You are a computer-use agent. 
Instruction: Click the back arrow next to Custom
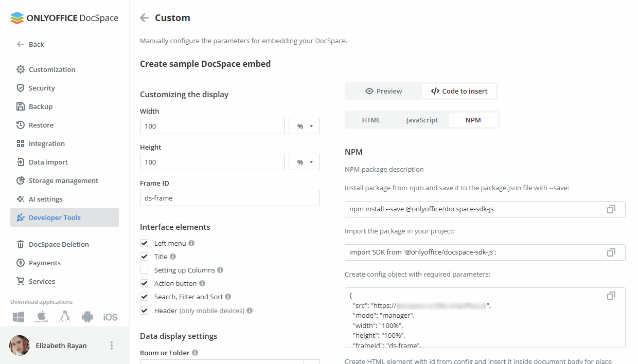145,18
